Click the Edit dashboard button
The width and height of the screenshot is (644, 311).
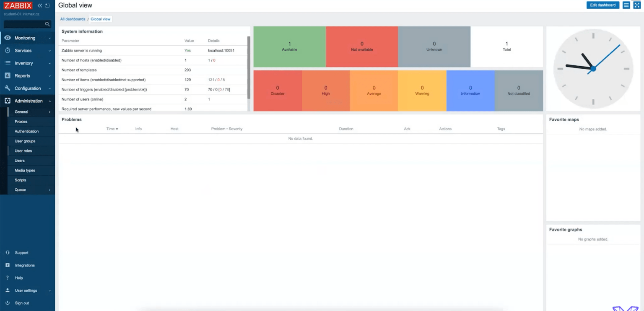602,5
